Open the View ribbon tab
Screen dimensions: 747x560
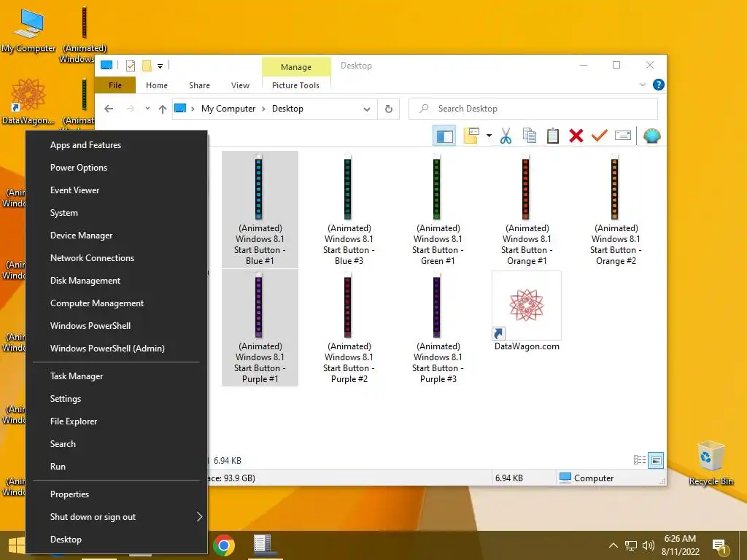240,85
